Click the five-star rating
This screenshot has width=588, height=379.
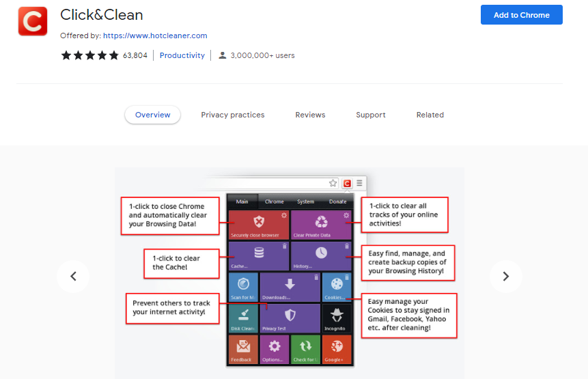point(89,55)
